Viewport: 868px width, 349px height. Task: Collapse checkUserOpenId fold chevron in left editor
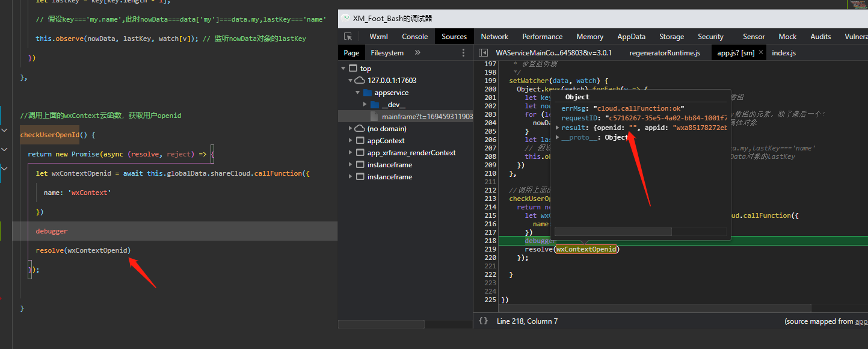(x=4, y=130)
